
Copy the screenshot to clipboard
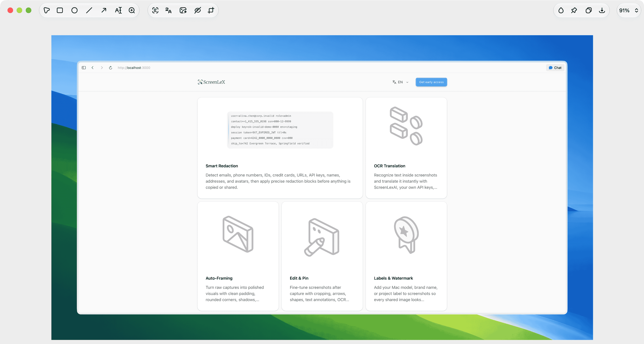588,10
